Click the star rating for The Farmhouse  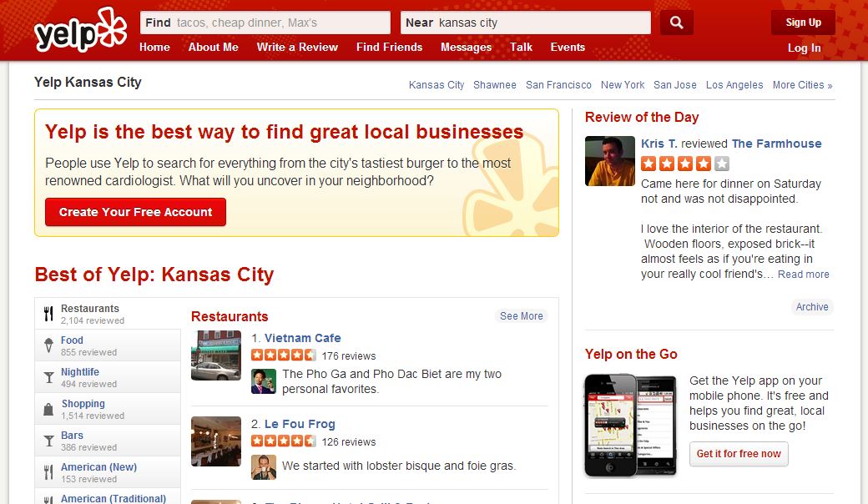[684, 164]
